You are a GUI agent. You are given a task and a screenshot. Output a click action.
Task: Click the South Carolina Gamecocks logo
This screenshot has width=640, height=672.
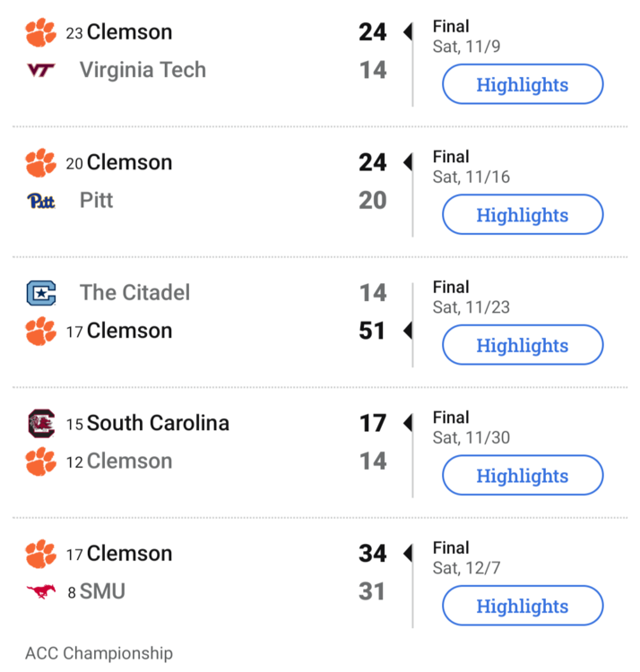41,423
